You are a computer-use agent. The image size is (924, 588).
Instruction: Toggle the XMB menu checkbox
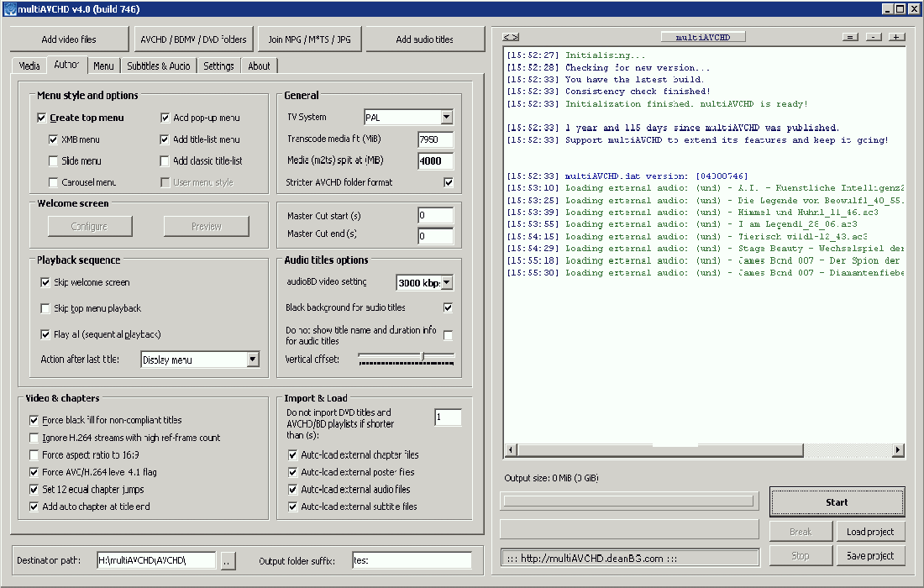pyautogui.click(x=54, y=139)
